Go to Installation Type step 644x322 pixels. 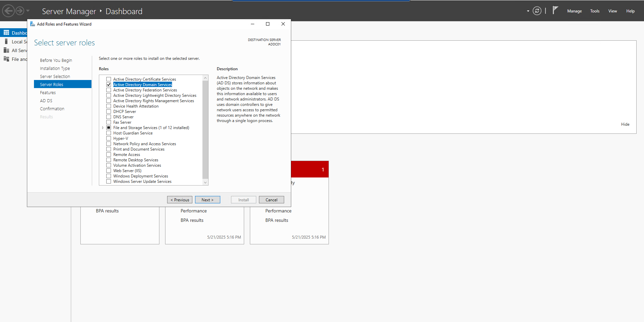(x=55, y=69)
